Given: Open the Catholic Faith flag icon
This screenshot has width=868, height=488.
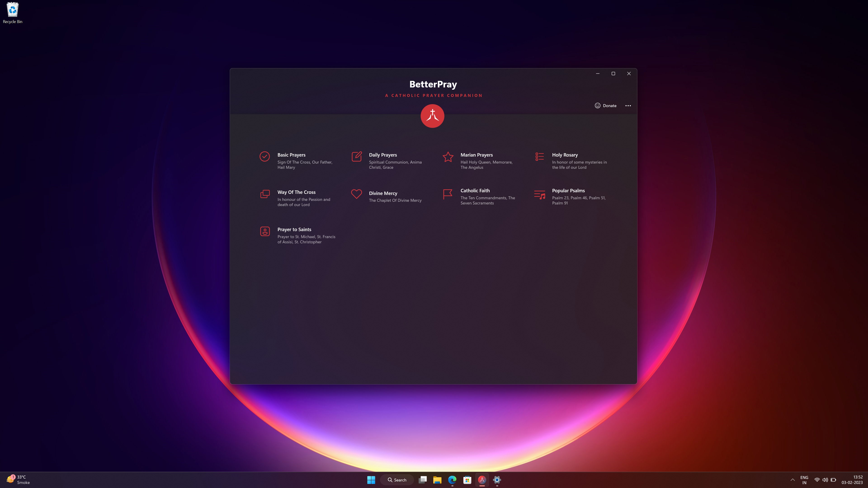Looking at the screenshot, I should [448, 194].
